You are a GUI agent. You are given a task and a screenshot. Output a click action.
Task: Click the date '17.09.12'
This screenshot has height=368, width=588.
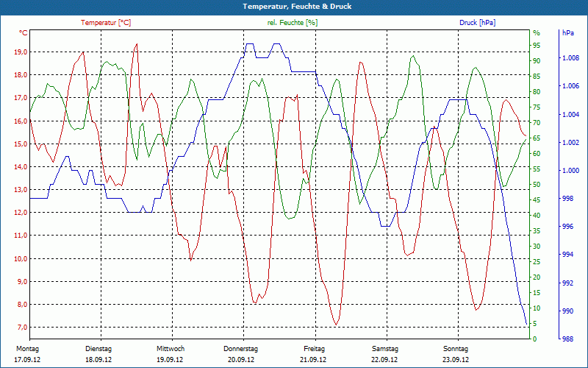(x=27, y=360)
